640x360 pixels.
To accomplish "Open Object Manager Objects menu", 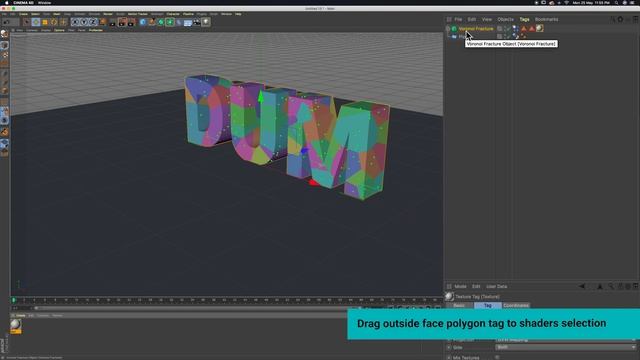I will click(x=505, y=19).
